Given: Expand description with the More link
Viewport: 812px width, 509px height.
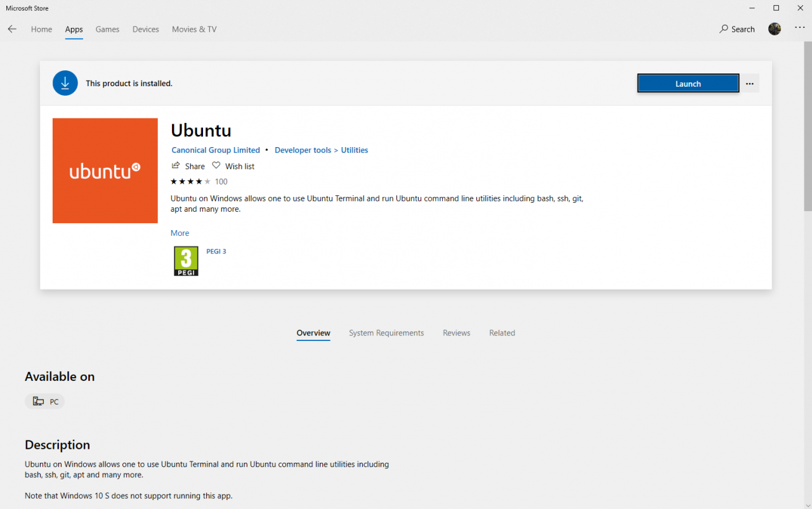Looking at the screenshot, I should click(x=180, y=233).
